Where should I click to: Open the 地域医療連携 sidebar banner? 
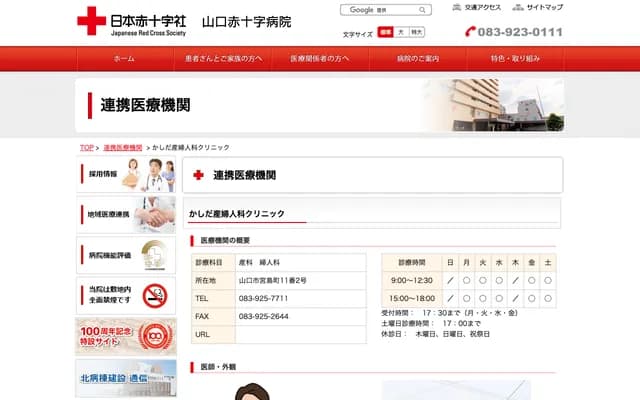click(126, 215)
